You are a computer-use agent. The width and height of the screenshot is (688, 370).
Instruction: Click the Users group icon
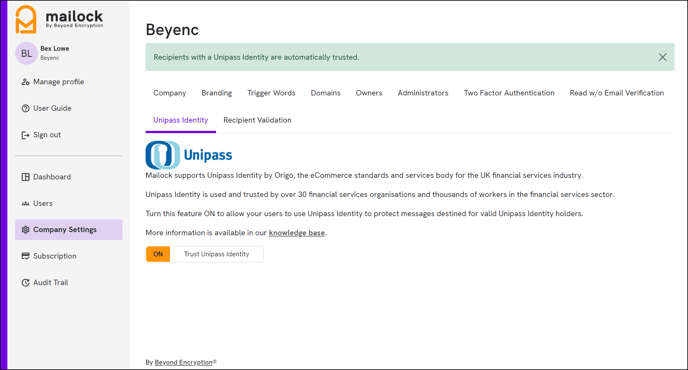(x=25, y=204)
